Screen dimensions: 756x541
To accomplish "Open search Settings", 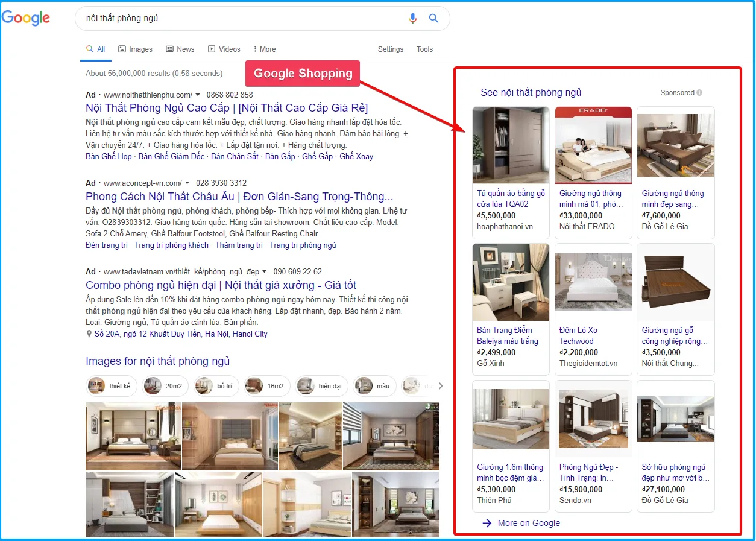I will click(391, 49).
